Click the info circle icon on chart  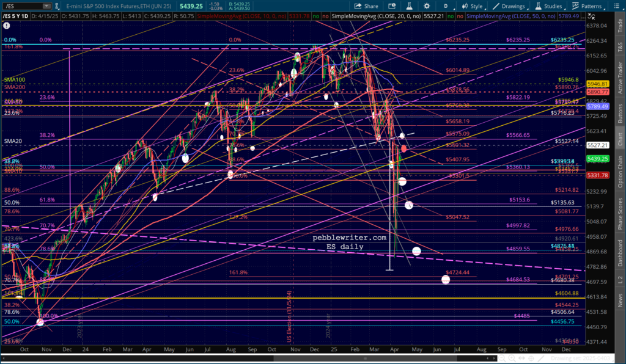click(6, 26)
